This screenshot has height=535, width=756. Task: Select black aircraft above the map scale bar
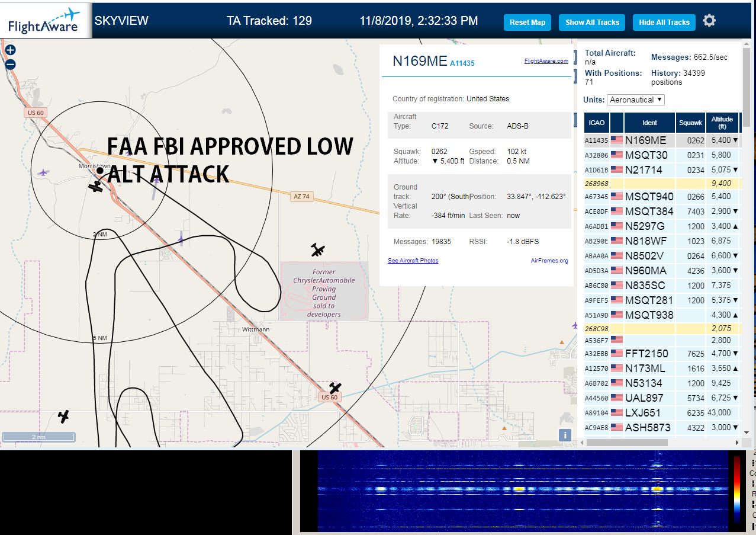(x=63, y=416)
